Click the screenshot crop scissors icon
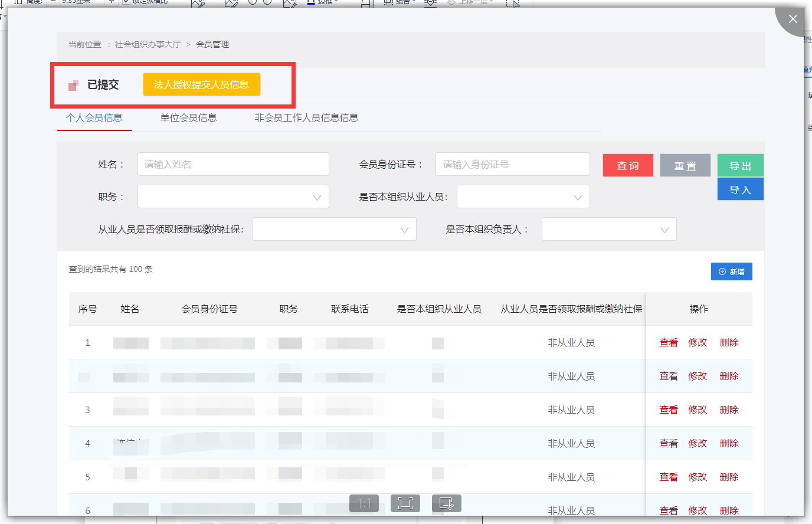Screen dimensions: 812x524 pos(446,503)
